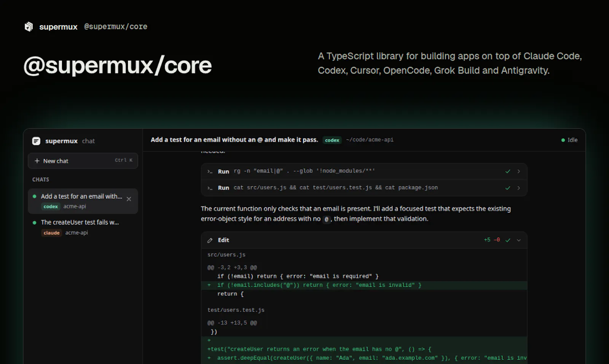
Task: Click the success checkmark on the rg Run row
Action: click(507, 172)
